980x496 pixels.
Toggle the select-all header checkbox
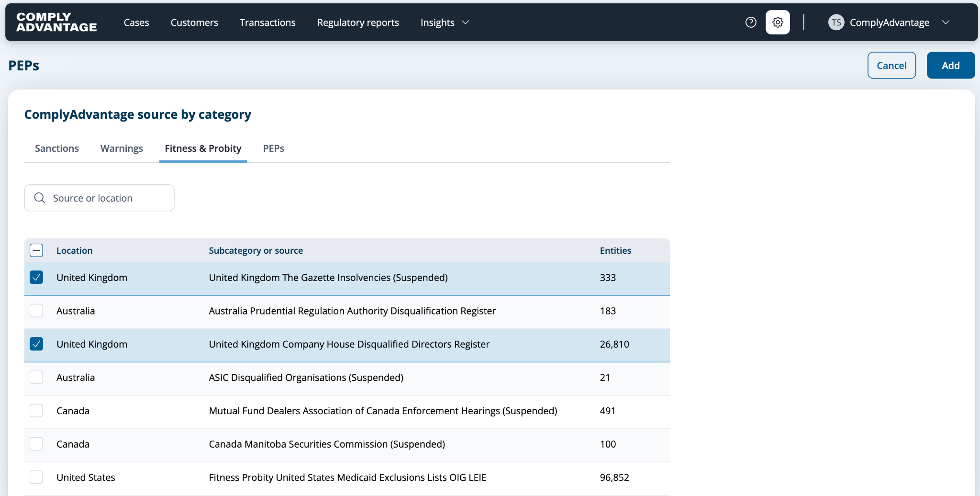tap(36, 250)
